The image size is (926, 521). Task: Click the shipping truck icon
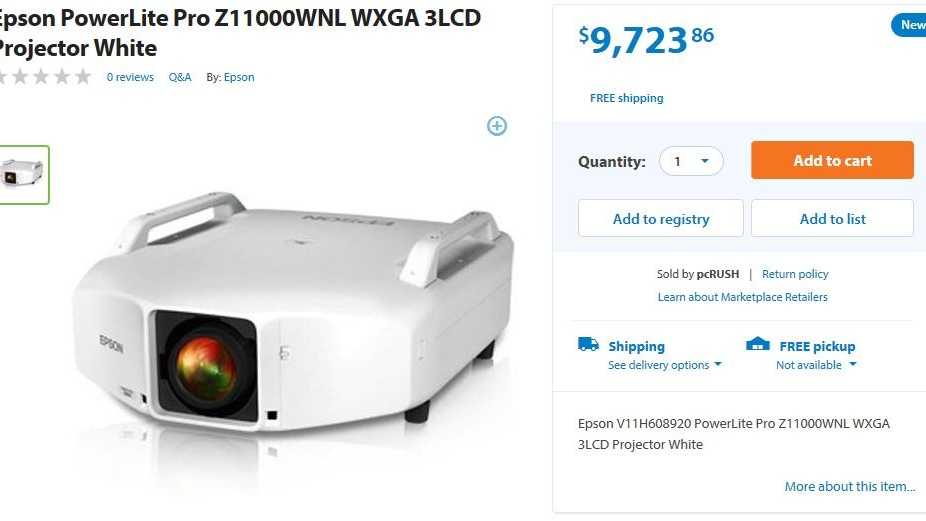point(588,344)
